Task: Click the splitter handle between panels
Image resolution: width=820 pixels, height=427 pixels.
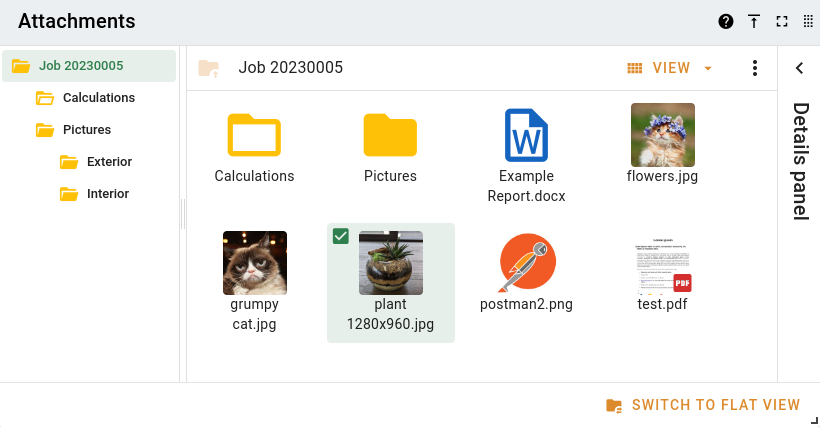Action: [183, 213]
